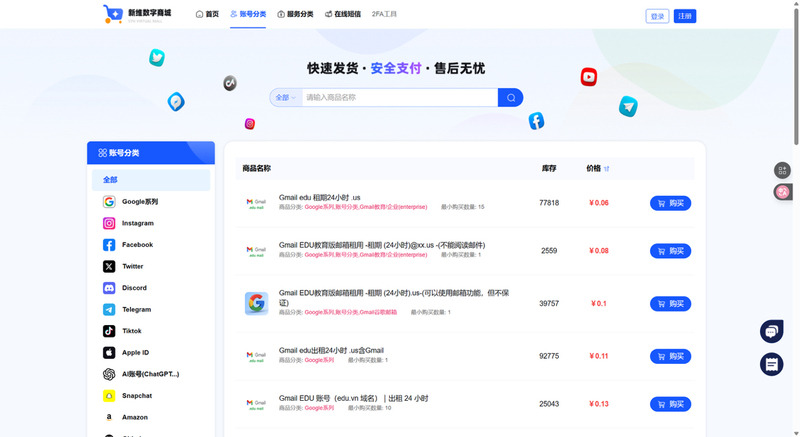
Task: Click 购买 for the ¥0.06 Gmail edu item
Action: point(670,203)
